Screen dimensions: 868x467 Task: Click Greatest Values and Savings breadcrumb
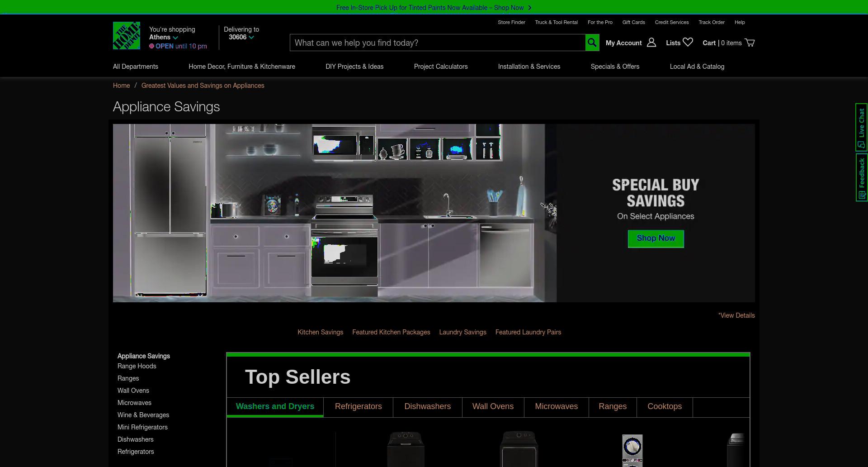[x=203, y=86]
